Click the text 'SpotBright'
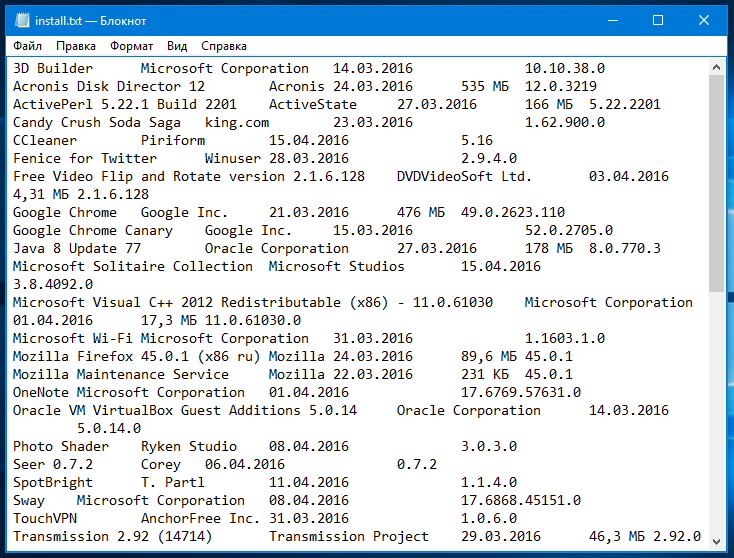The image size is (734, 558). (53, 483)
